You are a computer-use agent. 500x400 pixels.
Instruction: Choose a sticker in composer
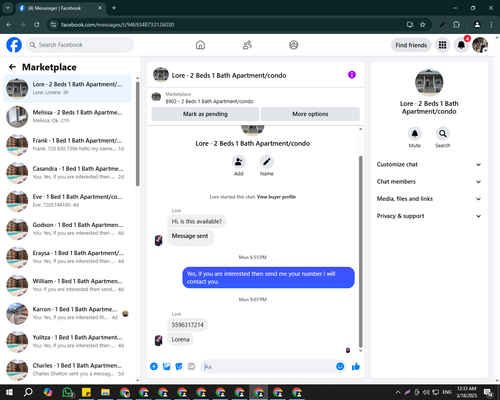[179, 367]
